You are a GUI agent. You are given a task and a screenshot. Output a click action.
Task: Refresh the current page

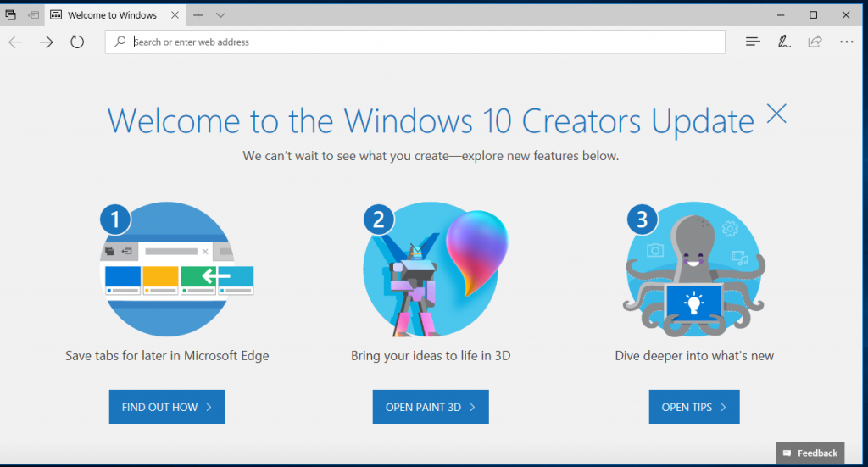click(x=77, y=42)
